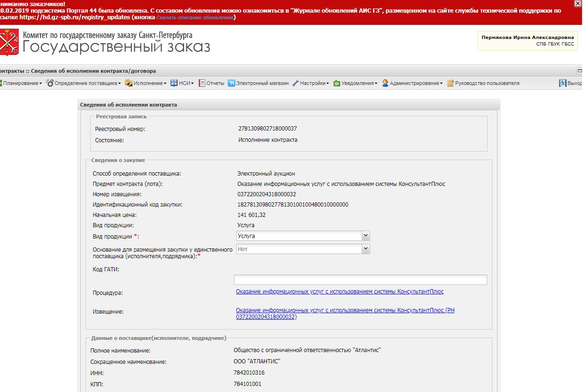
Task: Focus the Код ГАТИ input field
Action: tap(360, 280)
